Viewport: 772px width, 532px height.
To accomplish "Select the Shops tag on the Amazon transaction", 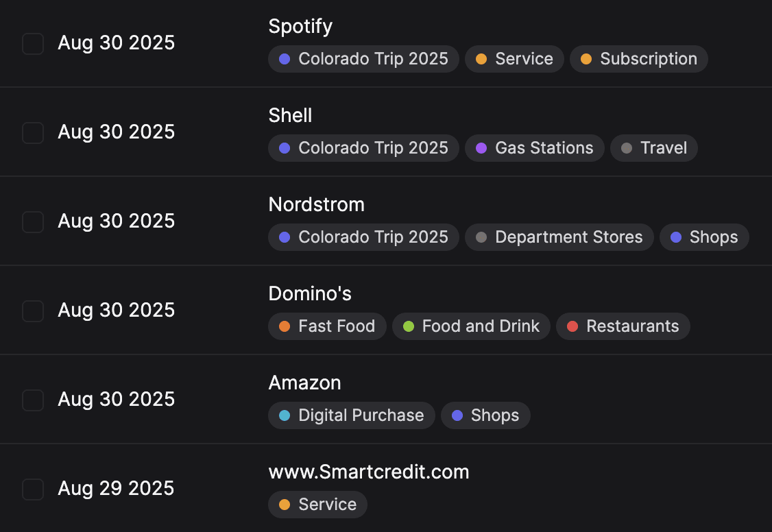I will (485, 415).
